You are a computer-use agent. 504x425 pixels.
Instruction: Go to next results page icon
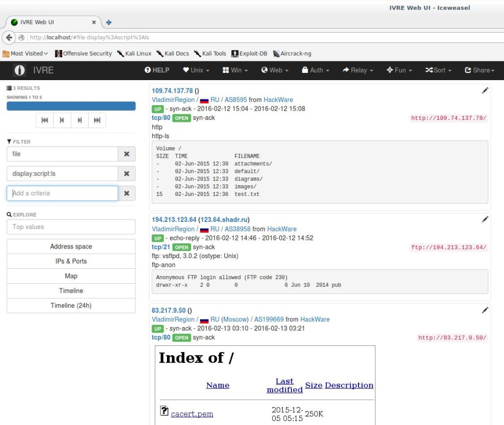coord(80,120)
